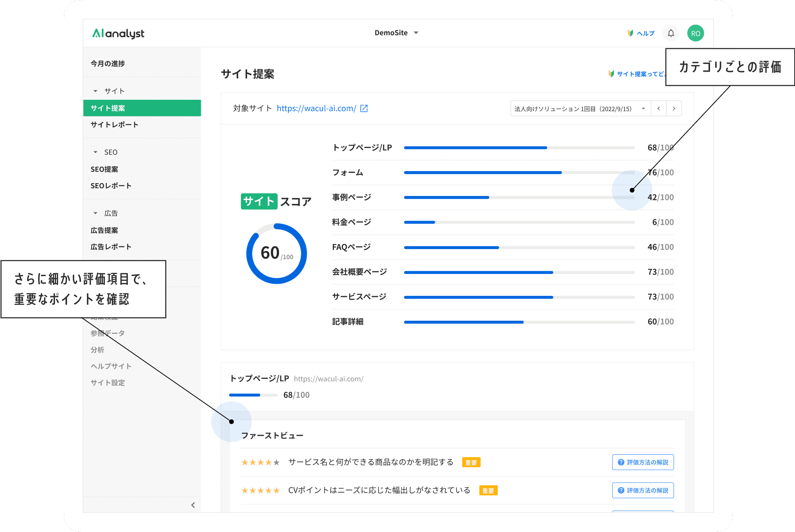795x532 pixels.
Task: Click the AI analyst logo
Action: 118,34
